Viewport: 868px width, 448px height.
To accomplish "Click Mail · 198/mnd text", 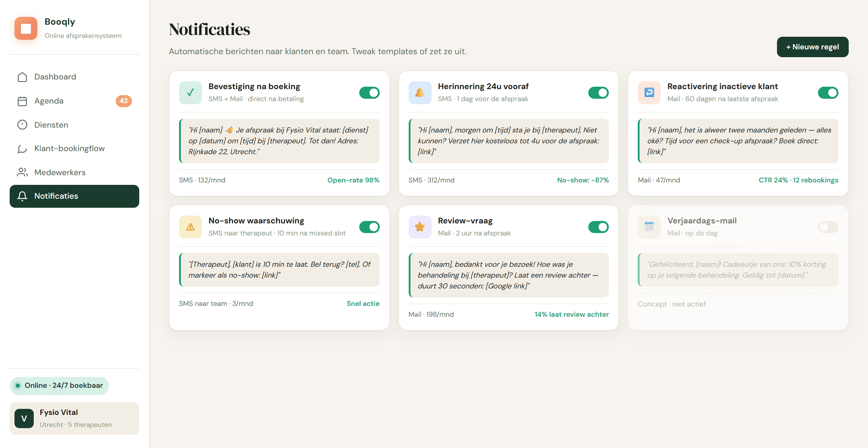I will click(431, 314).
